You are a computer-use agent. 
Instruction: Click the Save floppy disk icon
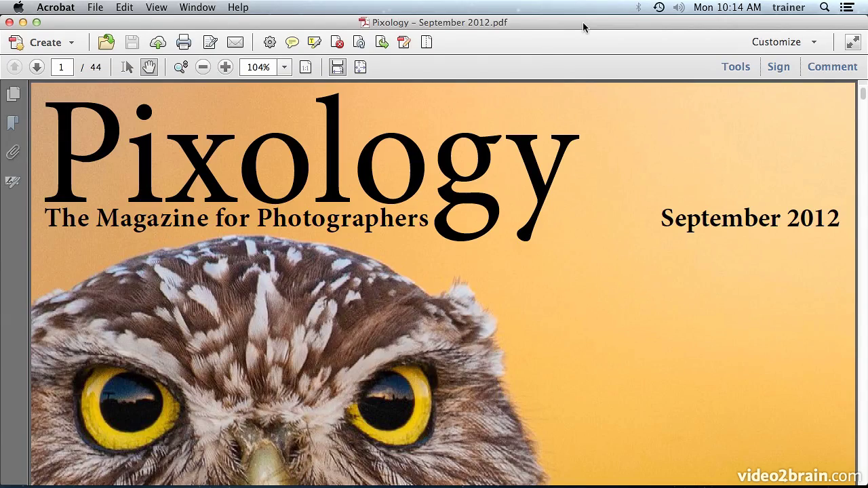(x=132, y=42)
